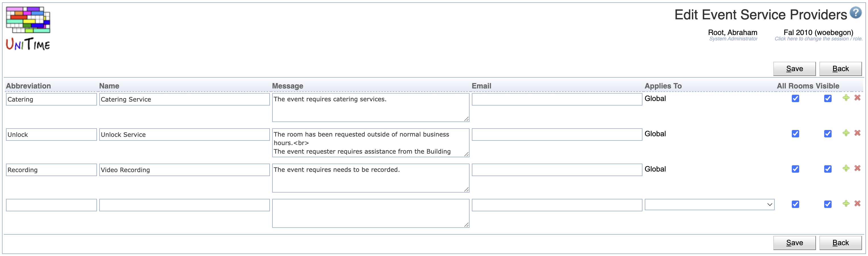The height and width of the screenshot is (256, 868).
Task: Click the Abbreviation column header
Action: coord(28,86)
